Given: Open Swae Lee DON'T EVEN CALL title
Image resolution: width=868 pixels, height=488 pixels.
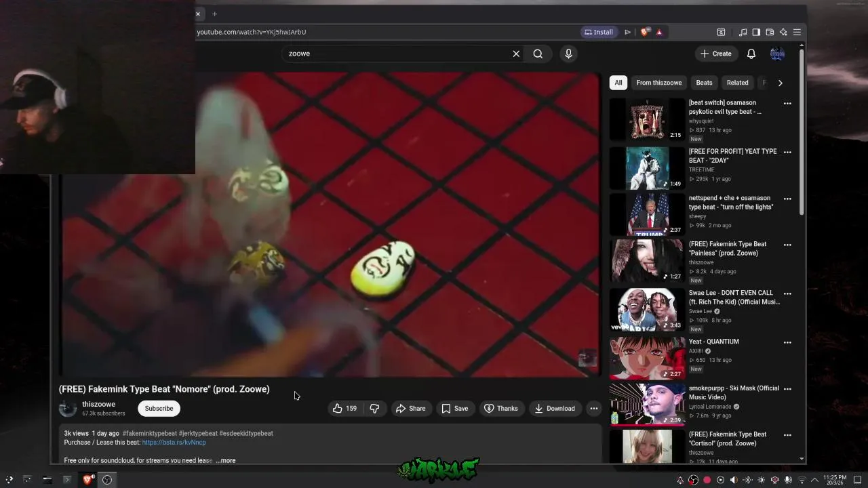Looking at the screenshot, I should (734, 297).
